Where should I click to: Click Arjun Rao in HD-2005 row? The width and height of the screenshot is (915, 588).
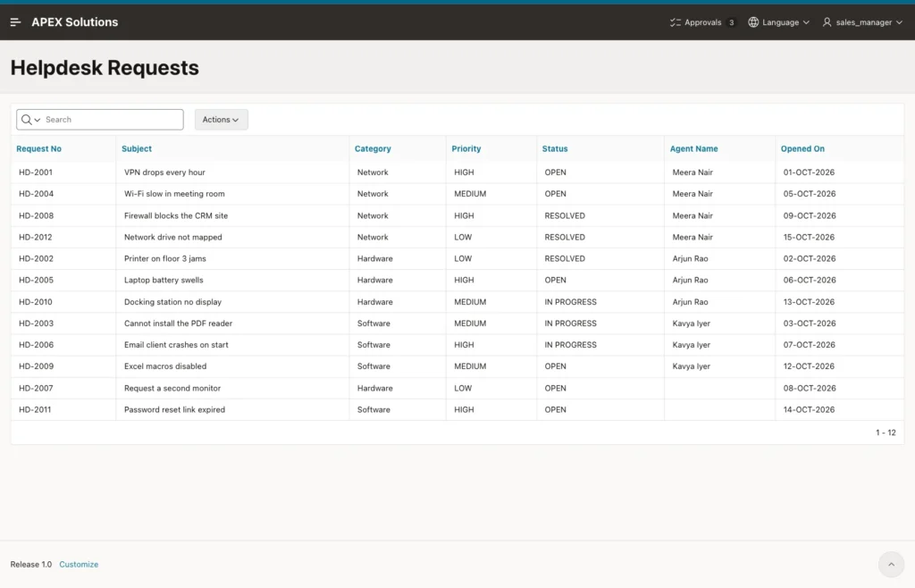[x=691, y=280]
